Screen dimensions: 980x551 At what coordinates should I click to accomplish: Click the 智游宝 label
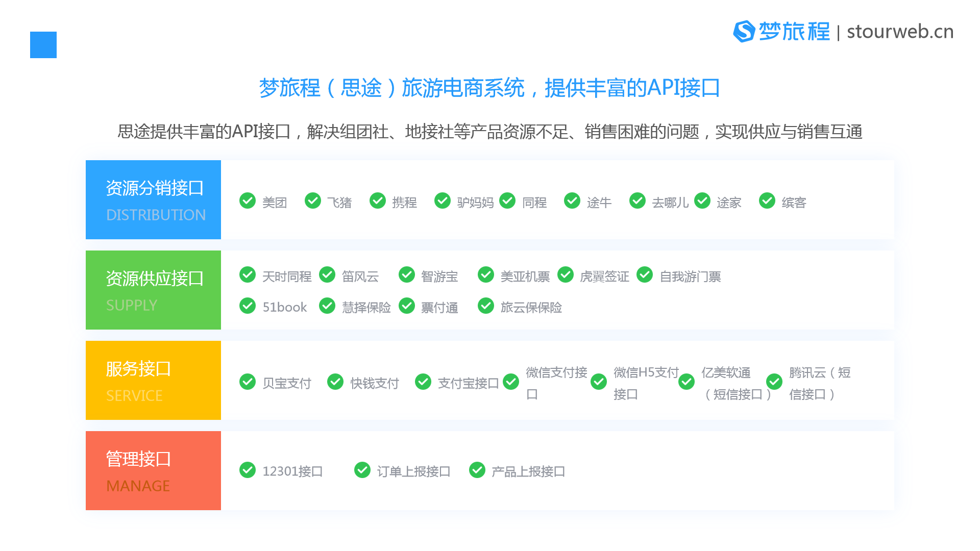(x=439, y=277)
